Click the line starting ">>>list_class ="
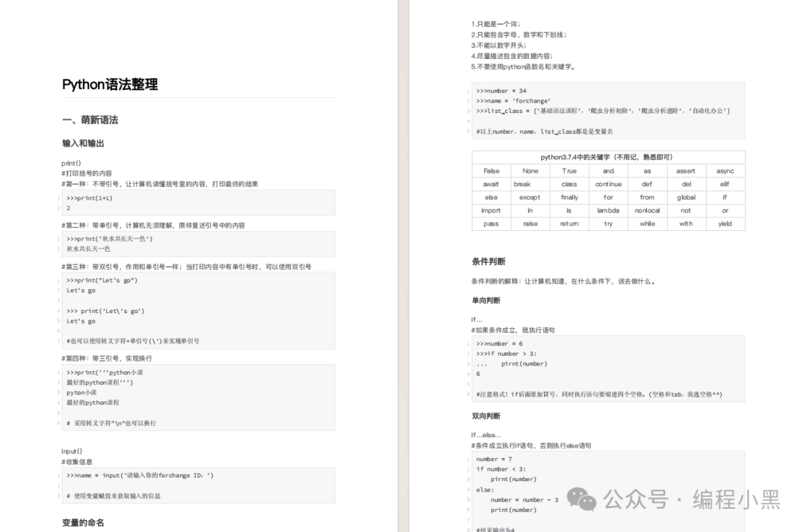This screenshot has height=532, width=807. pos(603,111)
